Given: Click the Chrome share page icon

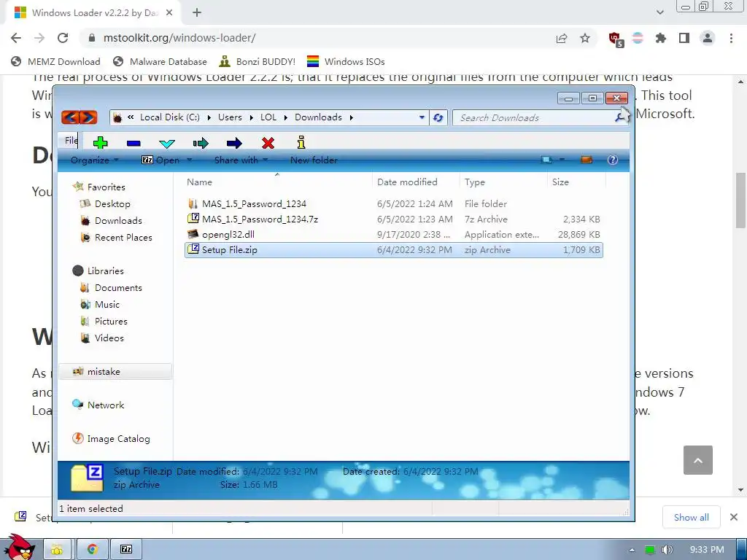Looking at the screenshot, I should coord(562,38).
